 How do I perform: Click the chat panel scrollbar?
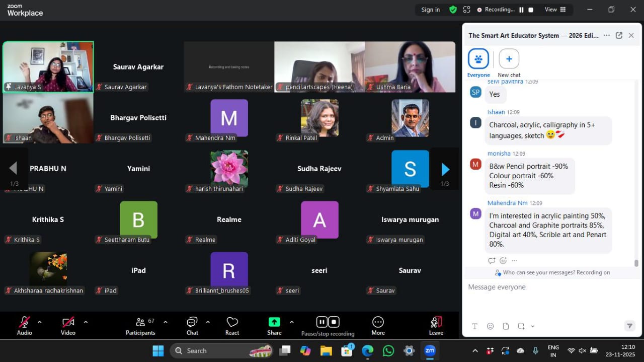pyautogui.click(x=636, y=263)
